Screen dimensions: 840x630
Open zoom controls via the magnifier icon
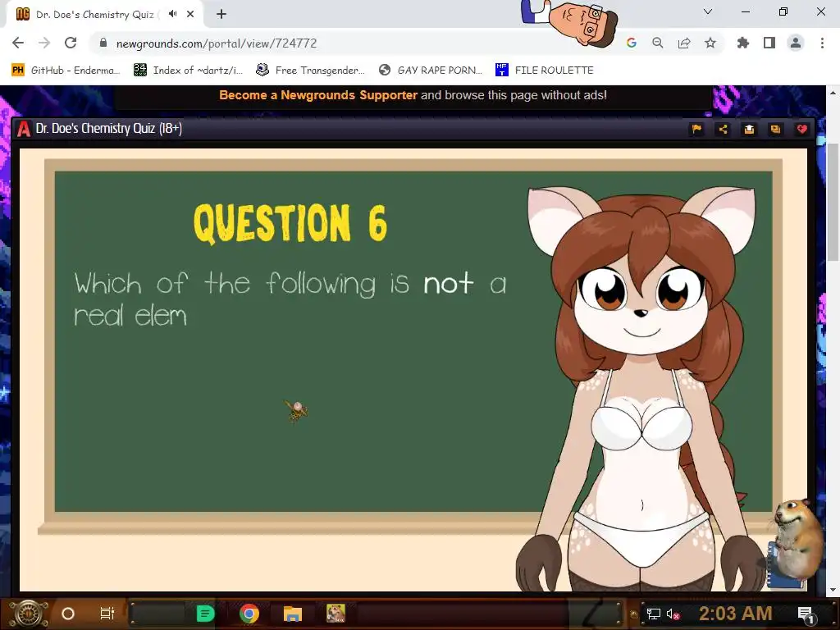[658, 43]
